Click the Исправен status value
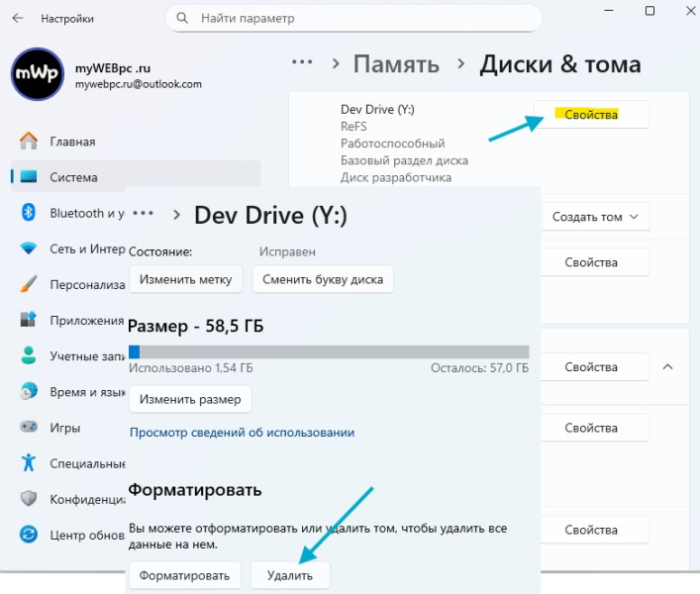Screen dimensions: 700x594 287,251
